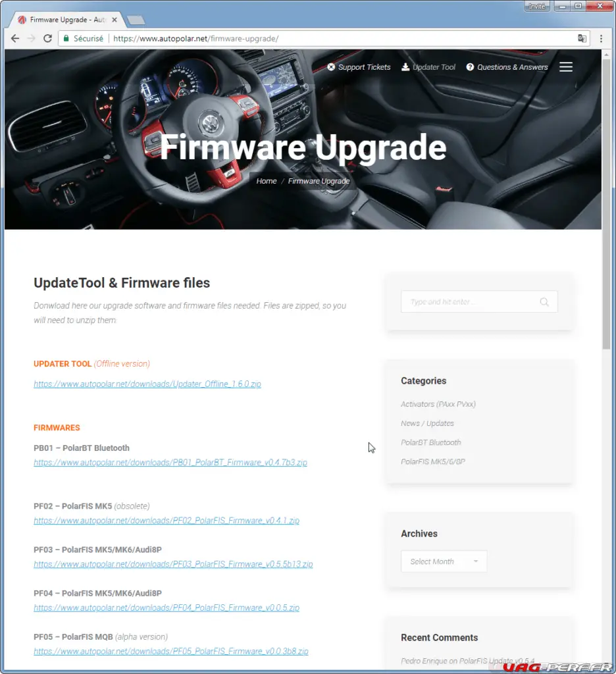The width and height of the screenshot is (616, 674).
Task: Click the FIRMWARES orange label
Action: (x=57, y=428)
